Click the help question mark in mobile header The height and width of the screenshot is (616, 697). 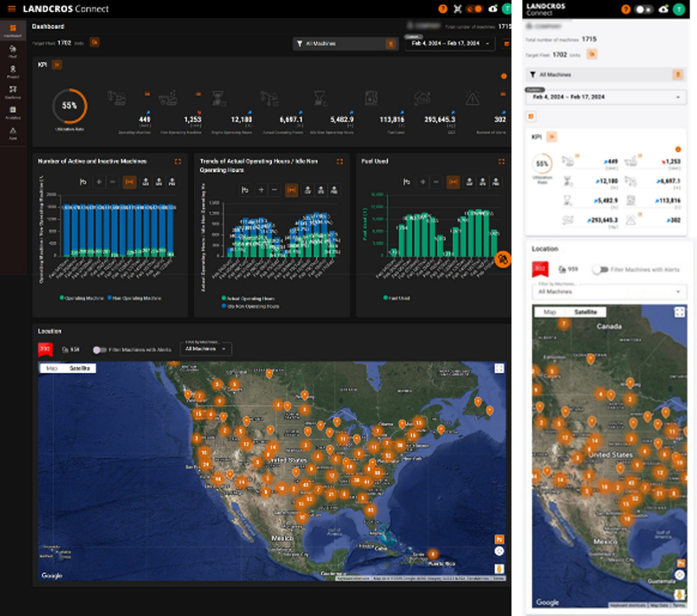(625, 9)
